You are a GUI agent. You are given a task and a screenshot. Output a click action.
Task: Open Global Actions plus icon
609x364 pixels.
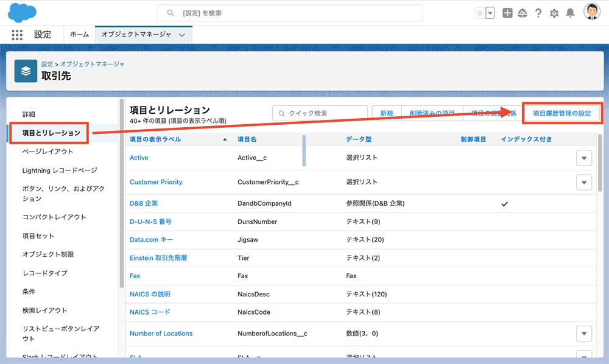[507, 13]
